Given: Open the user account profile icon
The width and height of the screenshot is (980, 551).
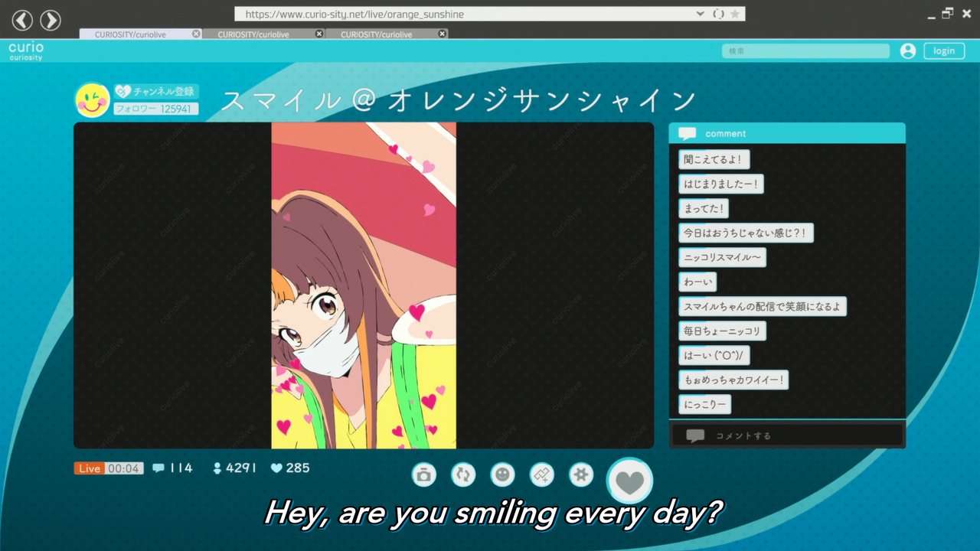Looking at the screenshot, I should 908,51.
